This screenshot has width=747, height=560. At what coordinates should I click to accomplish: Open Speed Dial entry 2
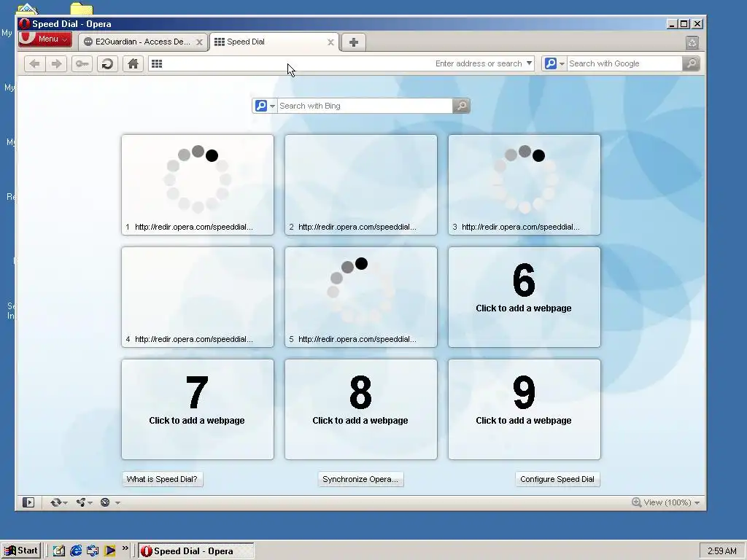click(361, 184)
